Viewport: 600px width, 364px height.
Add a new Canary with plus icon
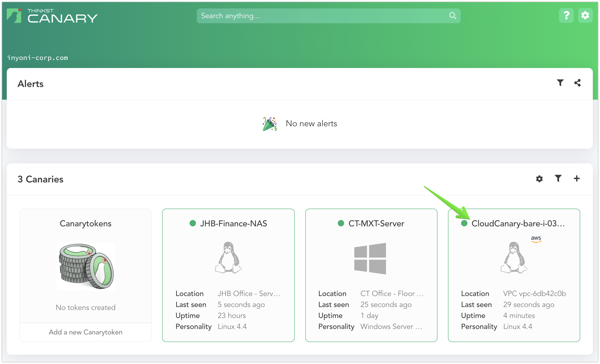pyautogui.click(x=577, y=178)
